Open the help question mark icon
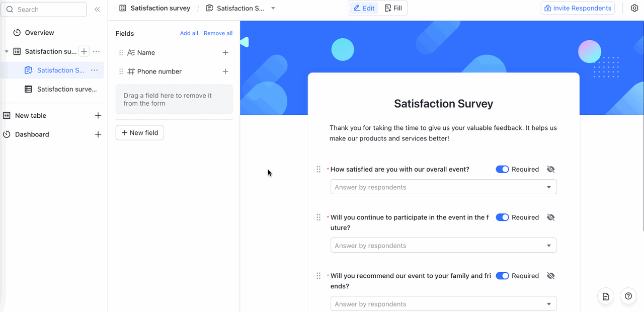644x312 pixels. pyautogui.click(x=628, y=296)
